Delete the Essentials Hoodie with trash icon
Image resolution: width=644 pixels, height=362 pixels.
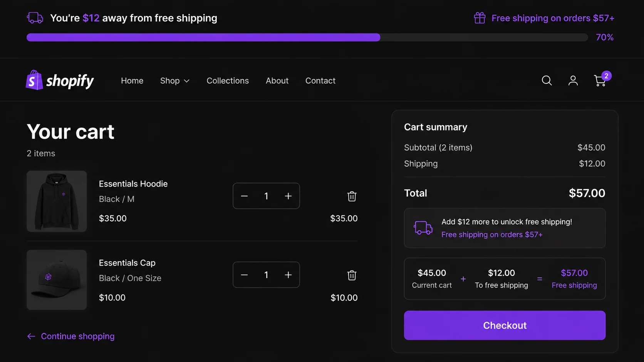click(x=352, y=196)
